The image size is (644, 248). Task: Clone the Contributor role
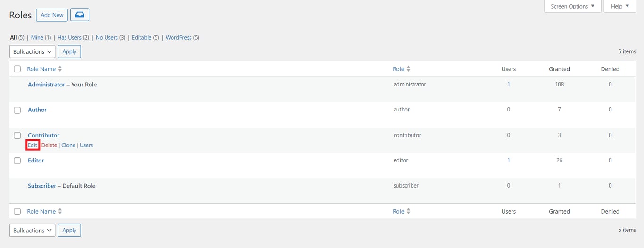point(68,145)
